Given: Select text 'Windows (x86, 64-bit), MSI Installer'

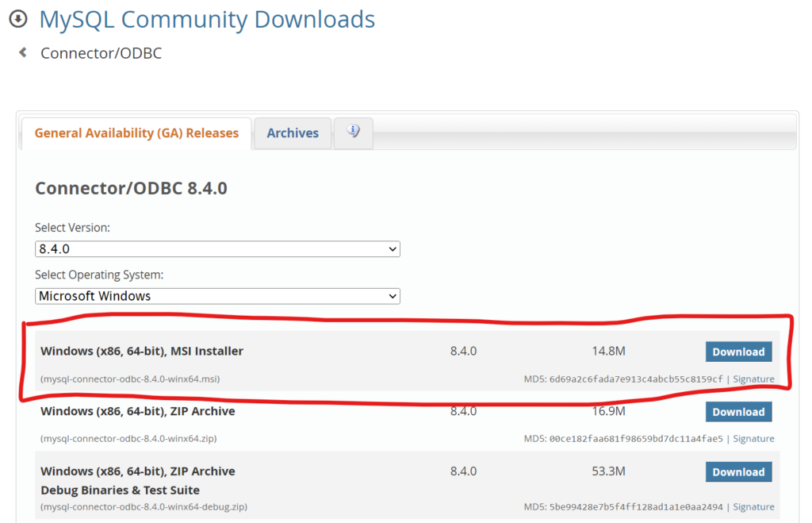Looking at the screenshot, I should point(142,351).
